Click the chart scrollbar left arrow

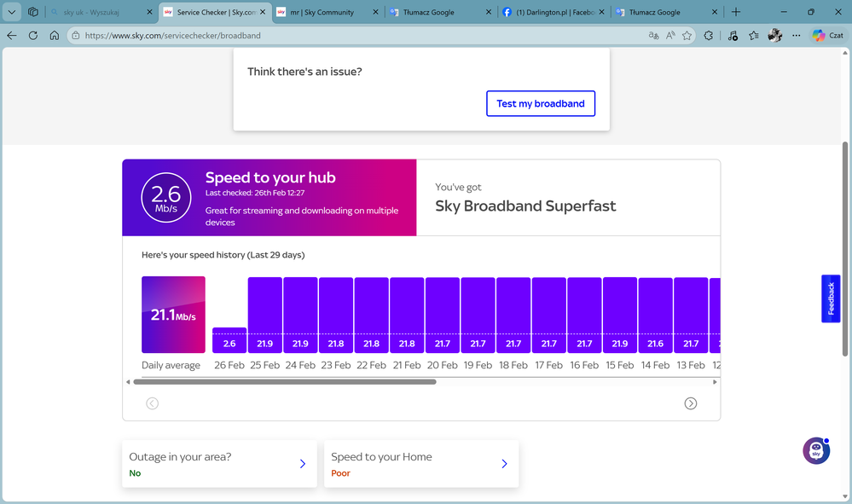tap(128, 382)
